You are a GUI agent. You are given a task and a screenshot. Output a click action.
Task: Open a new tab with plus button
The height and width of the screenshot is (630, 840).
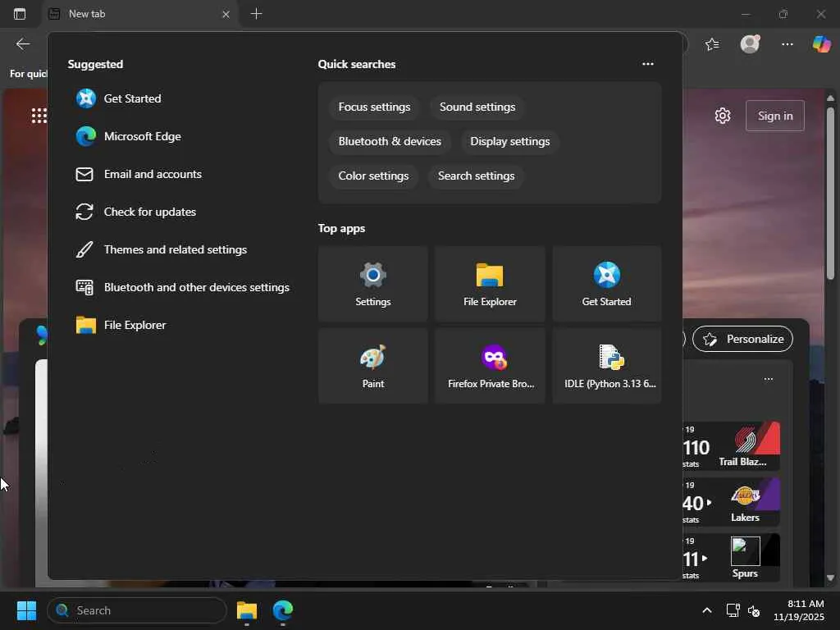point(256,14)
